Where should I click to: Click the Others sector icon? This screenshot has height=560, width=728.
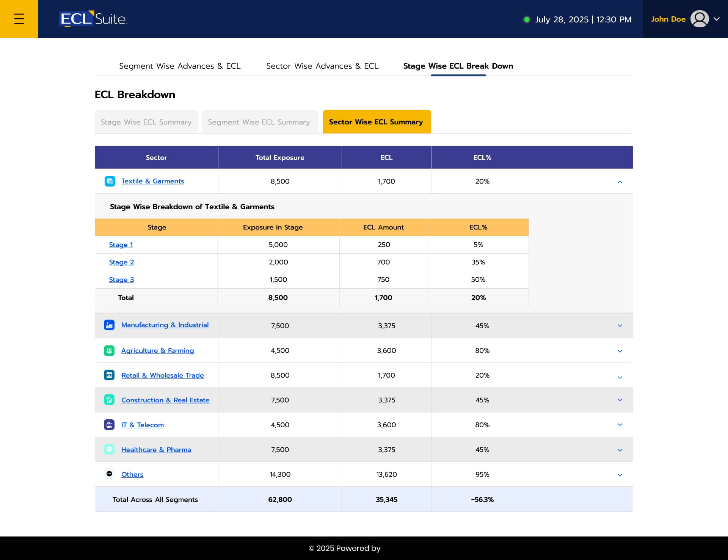click(x=109, y=474)
